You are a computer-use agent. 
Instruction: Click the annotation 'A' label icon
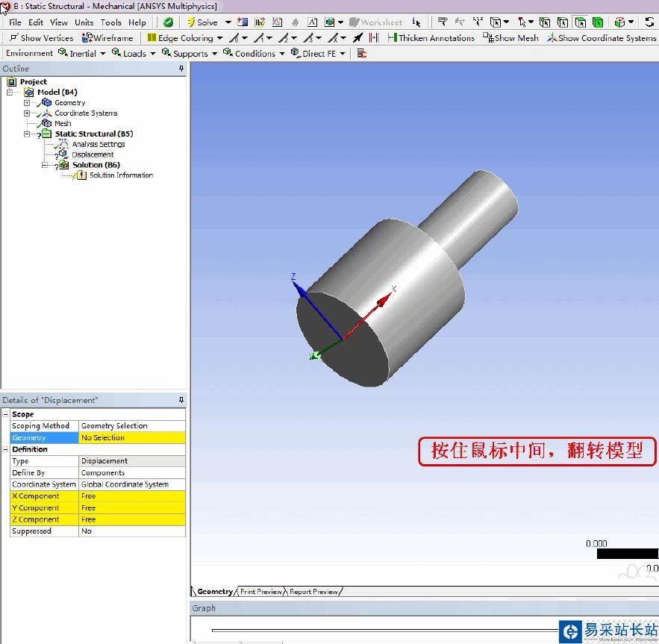click(312, 22)
